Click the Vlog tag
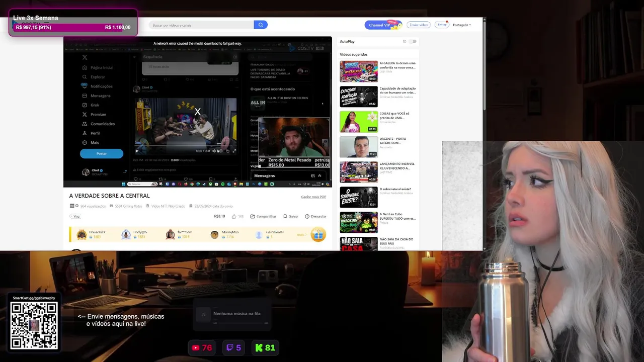The height and width of the screenshot is (362, 644). coord(75,216)
